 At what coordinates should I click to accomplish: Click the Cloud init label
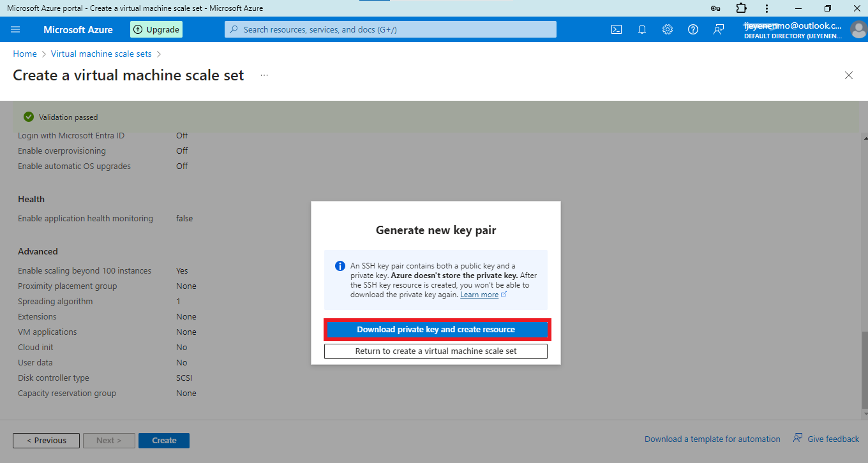tap(36, 348)
